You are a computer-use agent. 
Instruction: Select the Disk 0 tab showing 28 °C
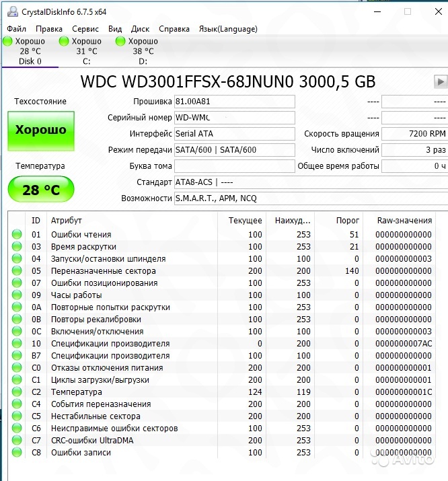coord(30,51)
